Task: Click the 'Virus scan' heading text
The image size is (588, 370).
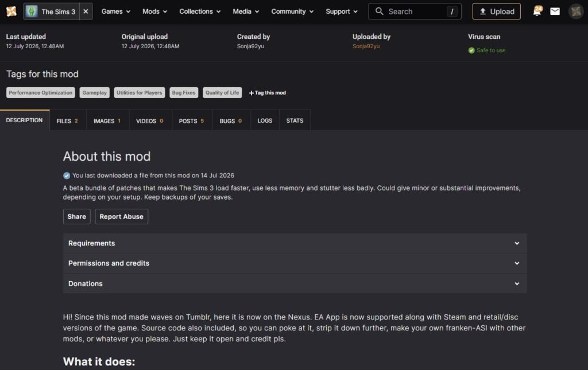Action: 484,37
